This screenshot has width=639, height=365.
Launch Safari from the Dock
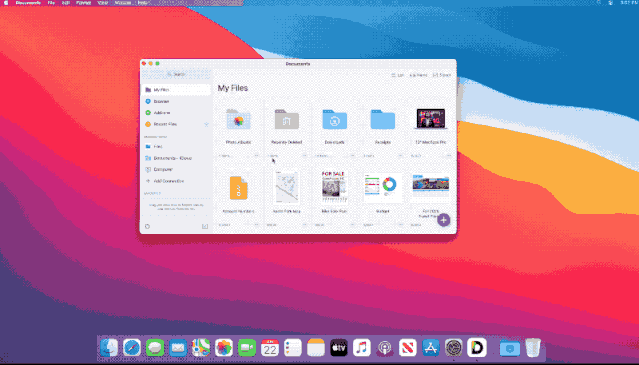pyautogui.click(x=132, y=348)
